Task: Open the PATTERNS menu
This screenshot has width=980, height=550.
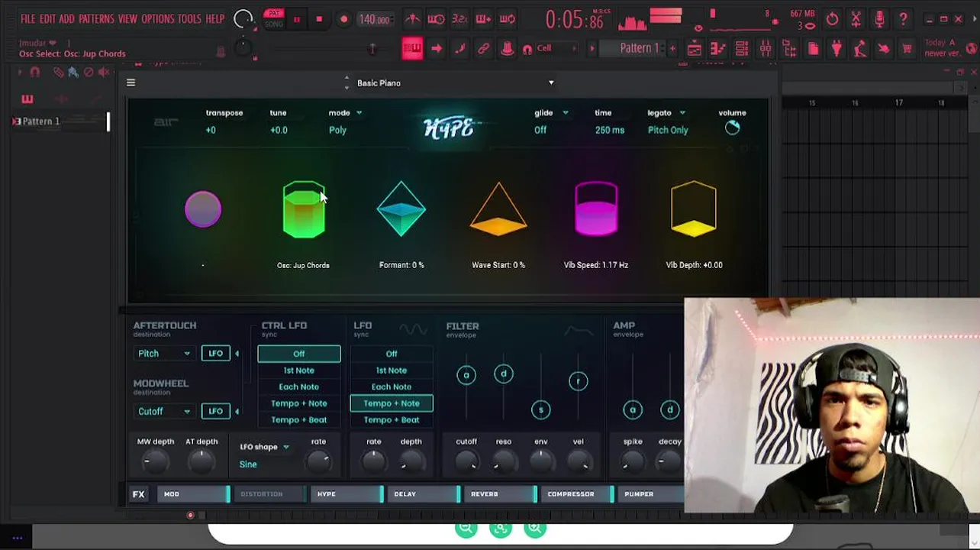Action: [96, 19]
